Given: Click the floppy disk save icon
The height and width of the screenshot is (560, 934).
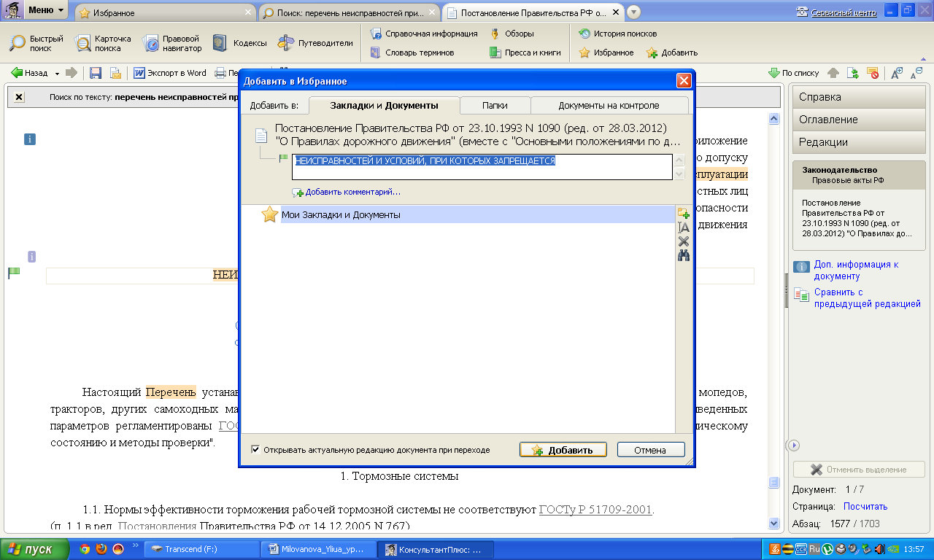Looking at the screenshot, I should (96, 73).
